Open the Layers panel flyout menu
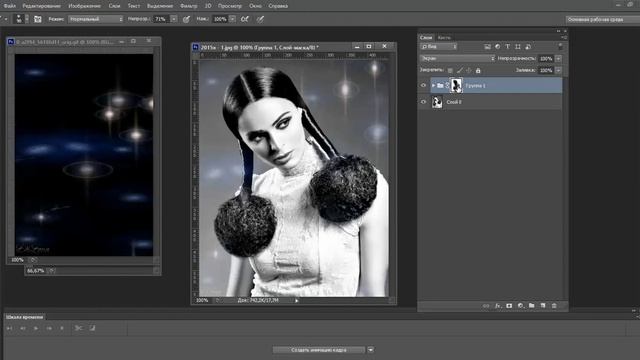The height and width of the screenshot is (360, 640). [x=564, y=38]
